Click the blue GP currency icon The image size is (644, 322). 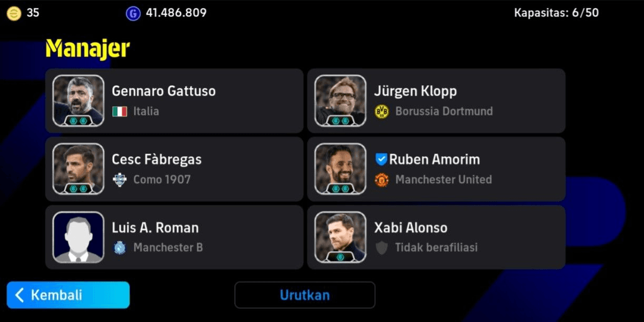[x=133, y=14]
